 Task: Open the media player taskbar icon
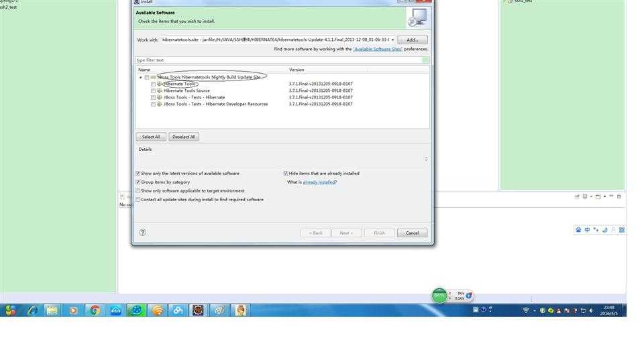click(x=73, y=310)
